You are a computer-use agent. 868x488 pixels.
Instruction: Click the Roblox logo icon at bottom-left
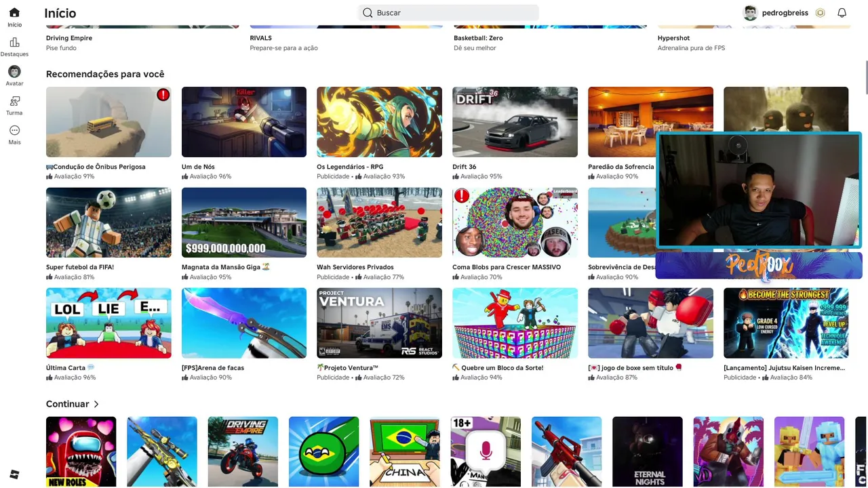click(x=14, y=474)
